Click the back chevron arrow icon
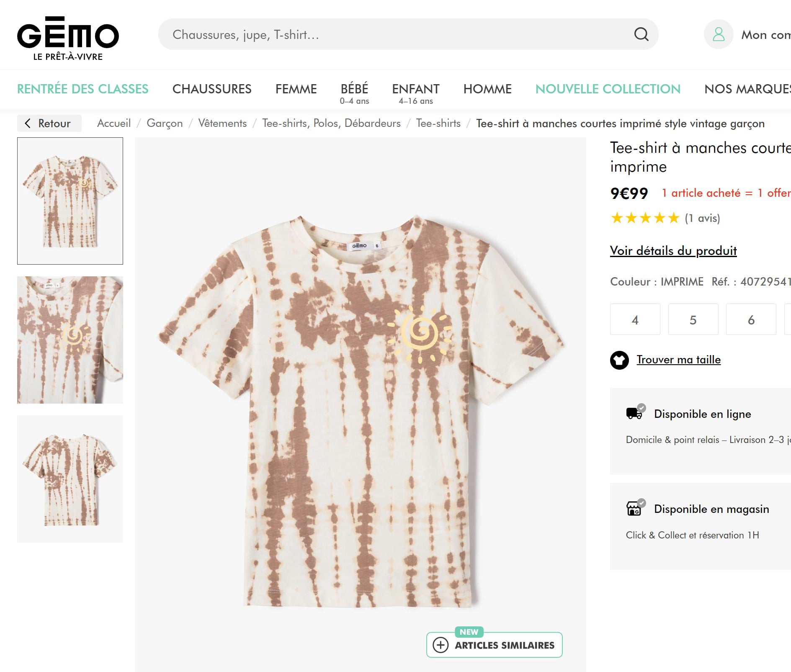The width and height of the screenshot is (791, 672). coord(28,124)
